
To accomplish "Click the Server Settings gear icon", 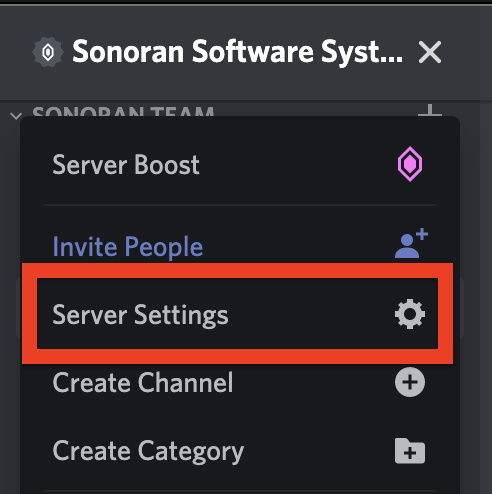I will (410, 314).
